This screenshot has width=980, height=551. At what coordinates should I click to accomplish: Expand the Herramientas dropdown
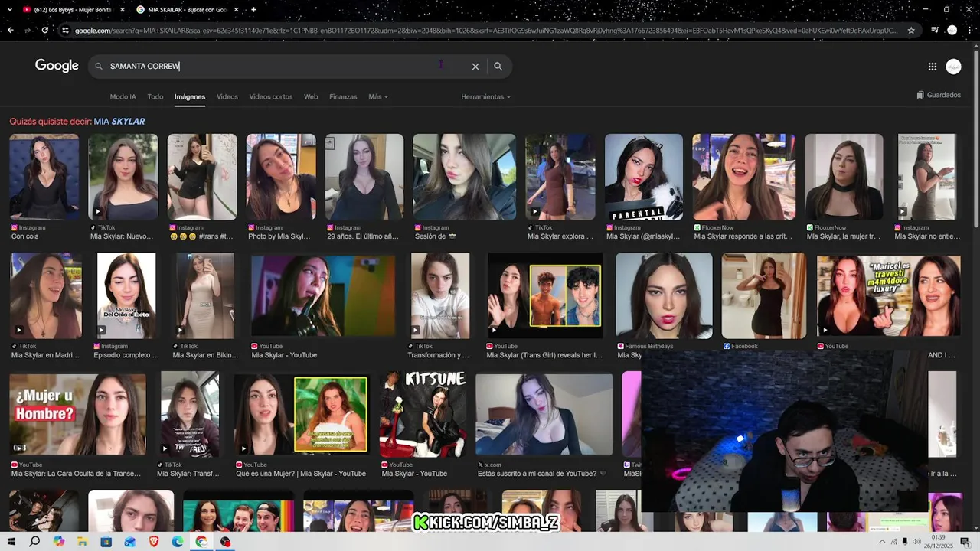(x=486, y=97)
